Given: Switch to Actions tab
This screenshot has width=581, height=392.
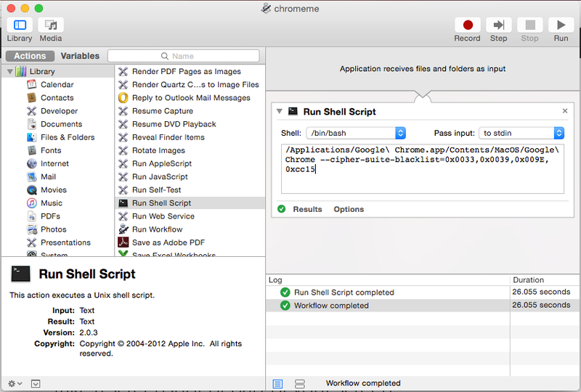Looking at the screenshot, I should point(30,56).
